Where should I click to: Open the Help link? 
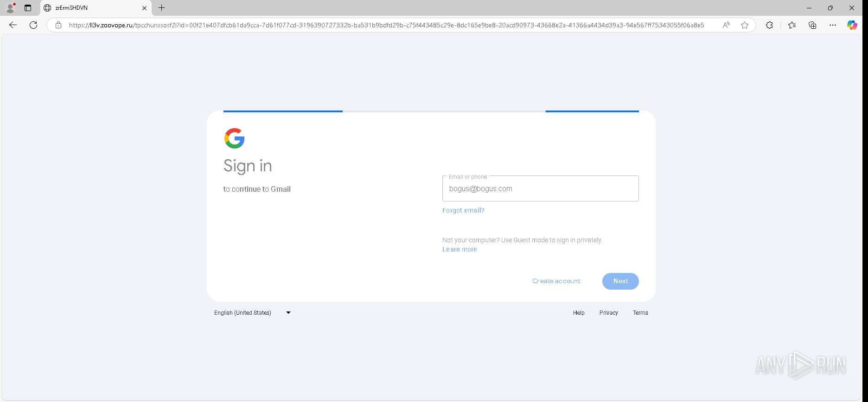[x=579, y=313]
